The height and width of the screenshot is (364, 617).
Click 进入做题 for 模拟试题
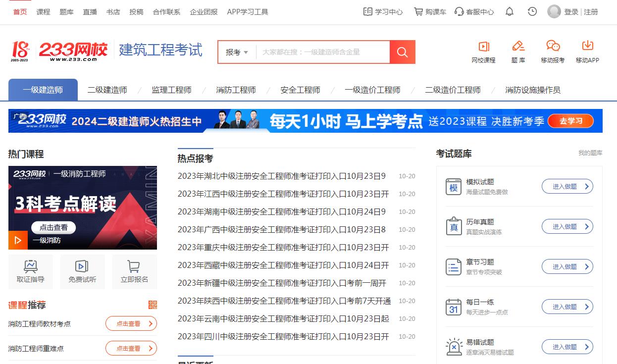pos(567,186)
